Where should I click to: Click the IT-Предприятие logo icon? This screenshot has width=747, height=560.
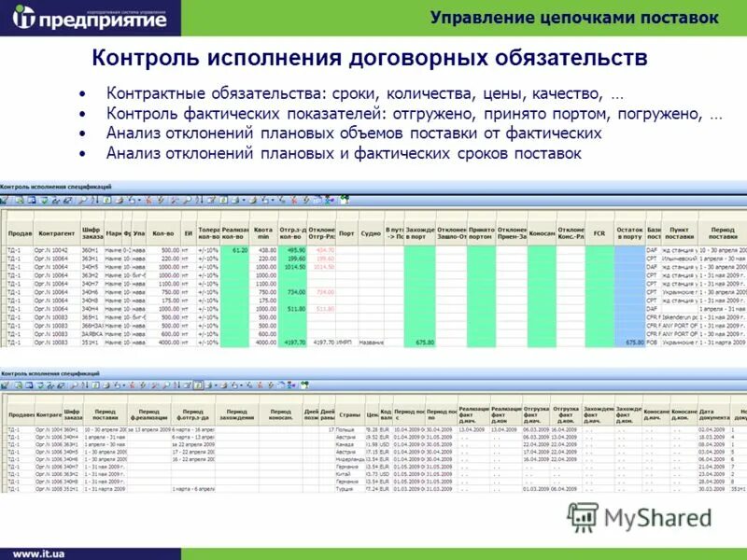click(x=23, y=17)
